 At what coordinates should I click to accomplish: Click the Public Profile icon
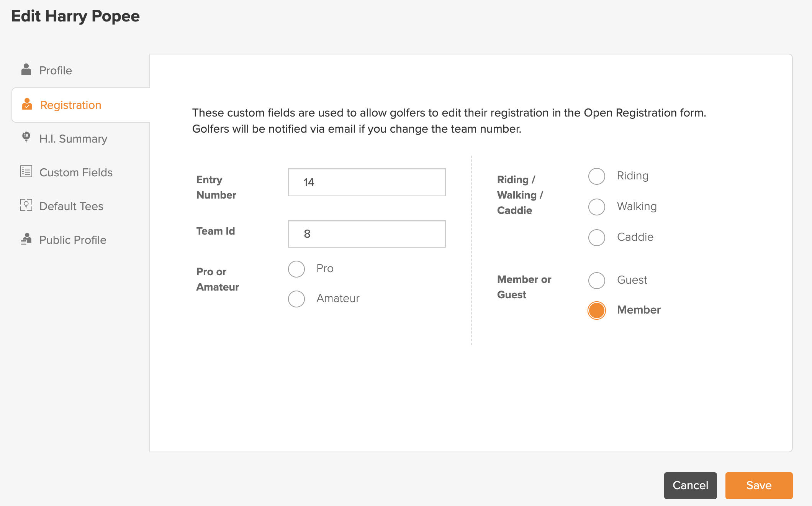click(26, 238)
